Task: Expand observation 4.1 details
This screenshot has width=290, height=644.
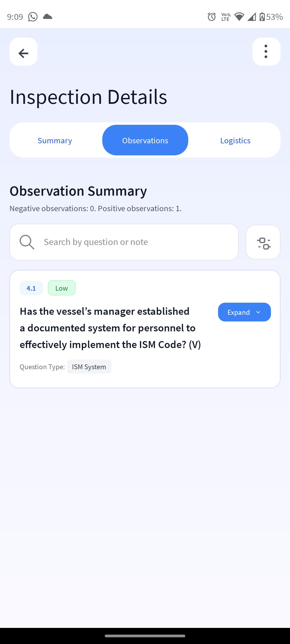Action: [244, 312]
